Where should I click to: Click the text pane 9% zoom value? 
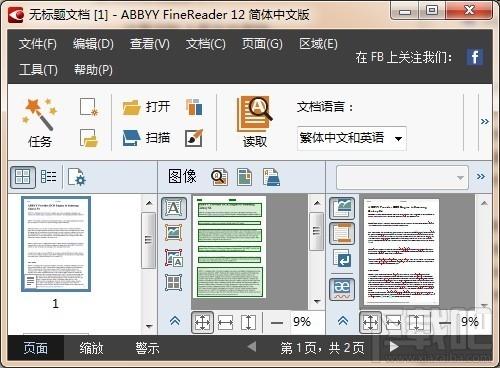470,322
